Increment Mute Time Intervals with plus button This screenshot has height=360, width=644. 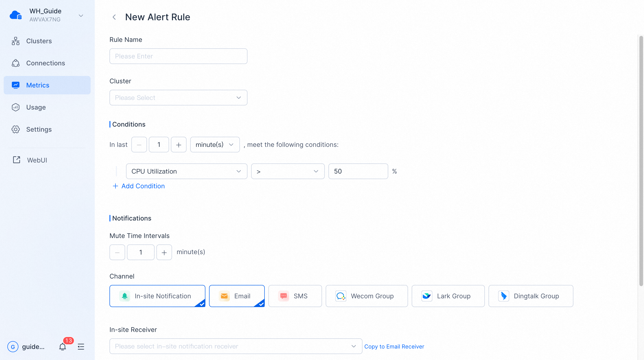(164, 252)
